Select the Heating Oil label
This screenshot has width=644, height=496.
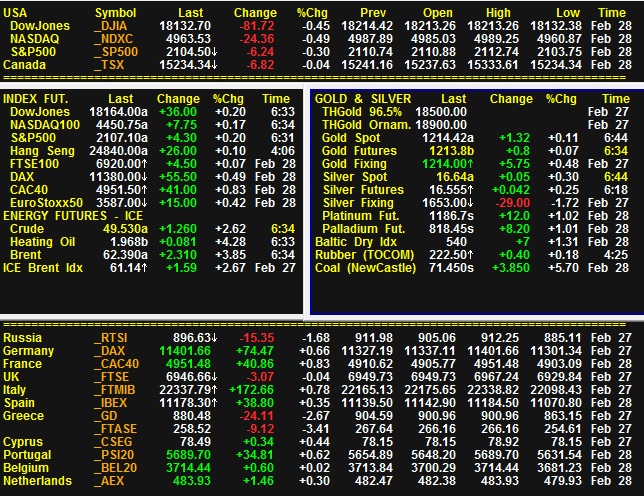[x=43, y=242]
